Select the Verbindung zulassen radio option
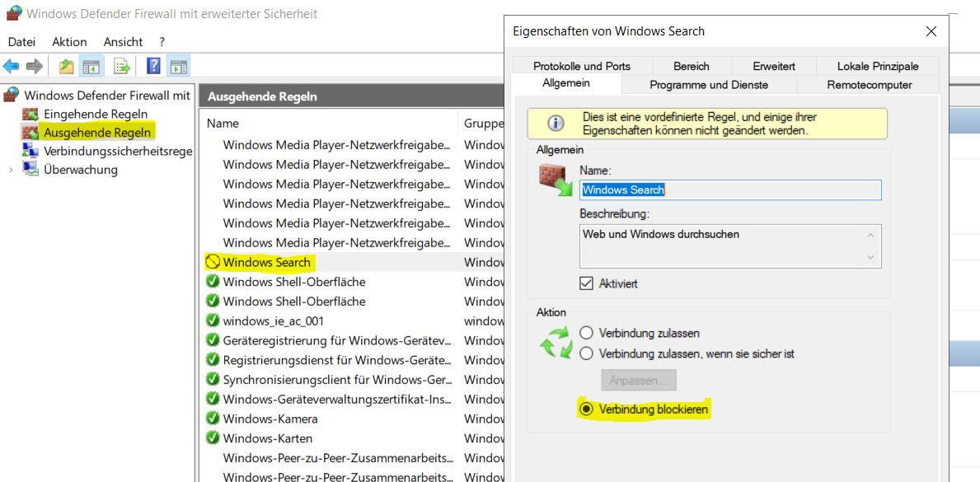Screen dimensions: 980x482 [x=586, y=333]
